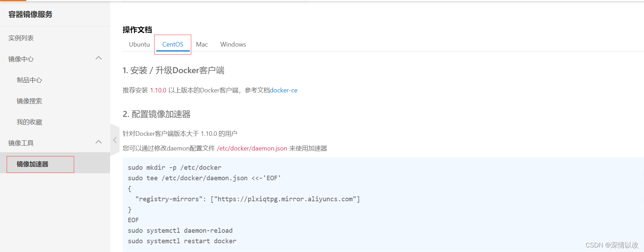
Task: Click the /etc/docker/daemon.json path text
Action: click(x=252, y=148)
